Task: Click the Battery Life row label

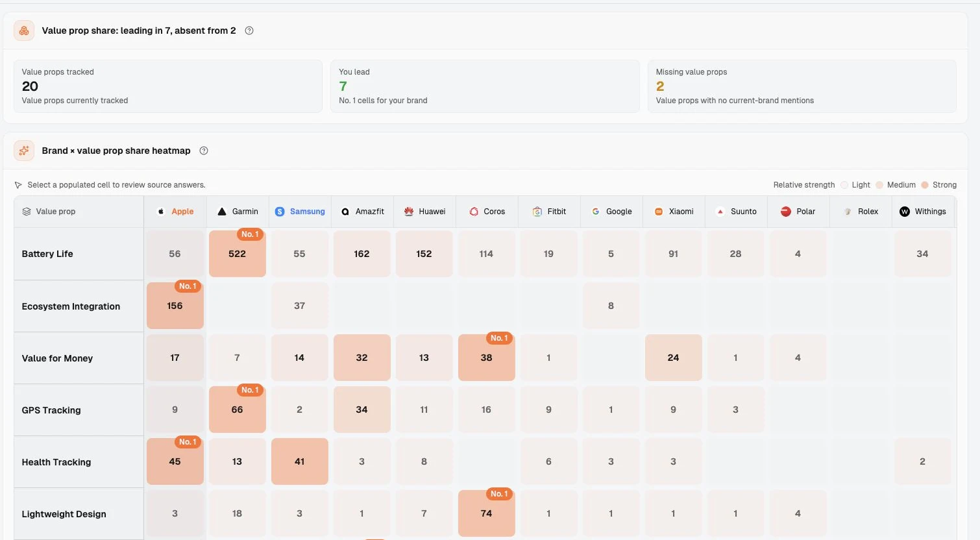Action: (47, 254)
